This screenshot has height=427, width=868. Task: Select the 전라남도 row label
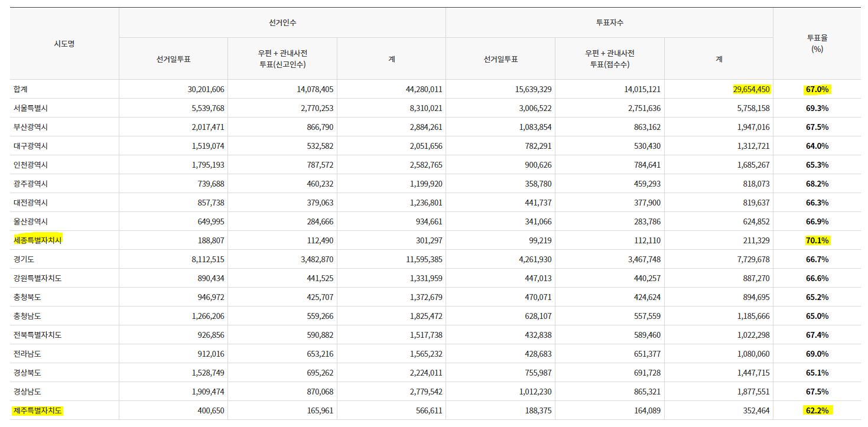tap(28, 354)
